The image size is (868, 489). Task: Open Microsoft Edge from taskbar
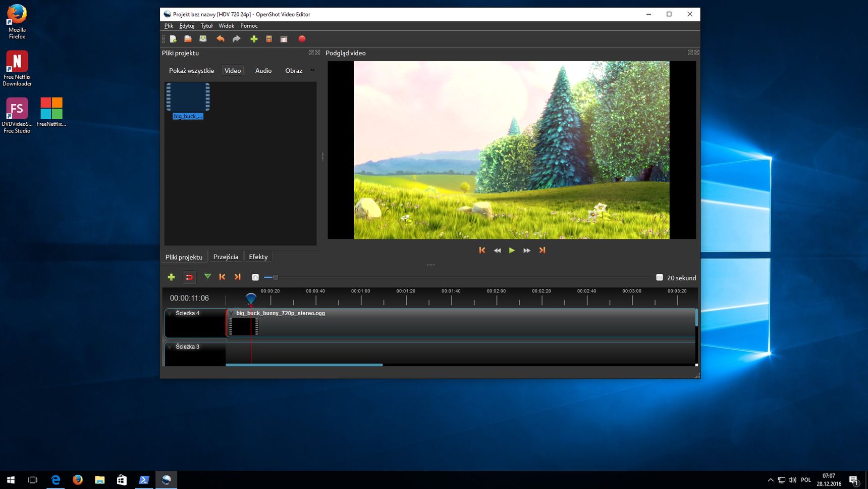tap(56, 480)
